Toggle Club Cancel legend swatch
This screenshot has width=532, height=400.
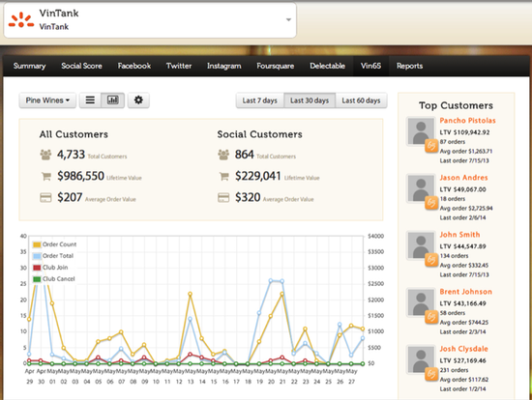pos(37,279)
